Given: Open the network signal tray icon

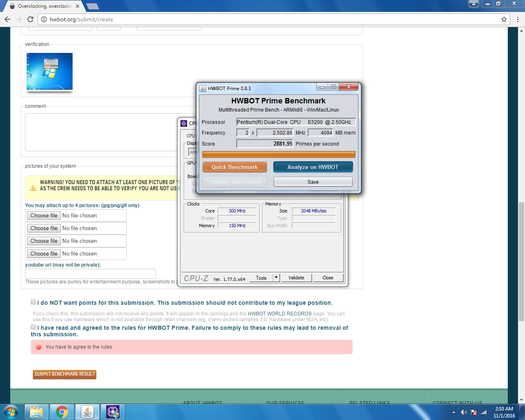Looking at the screenshot, I should [x=484, y=412].
